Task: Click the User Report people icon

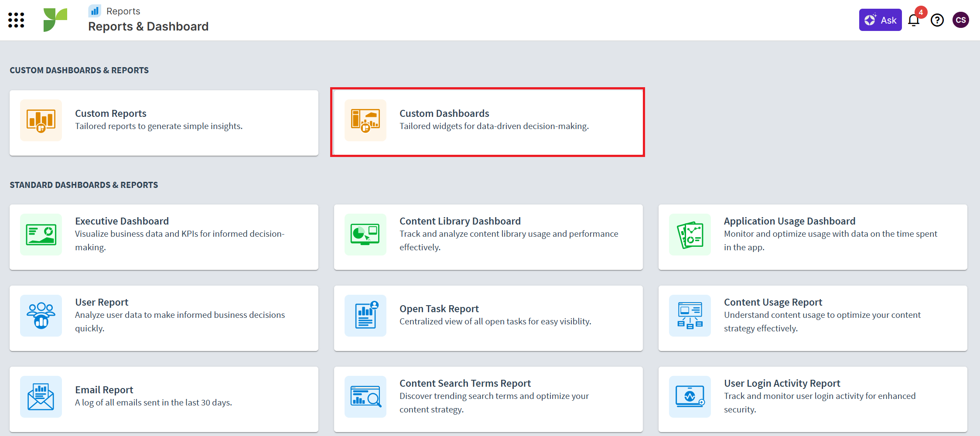Action: (x=41, y=316)
